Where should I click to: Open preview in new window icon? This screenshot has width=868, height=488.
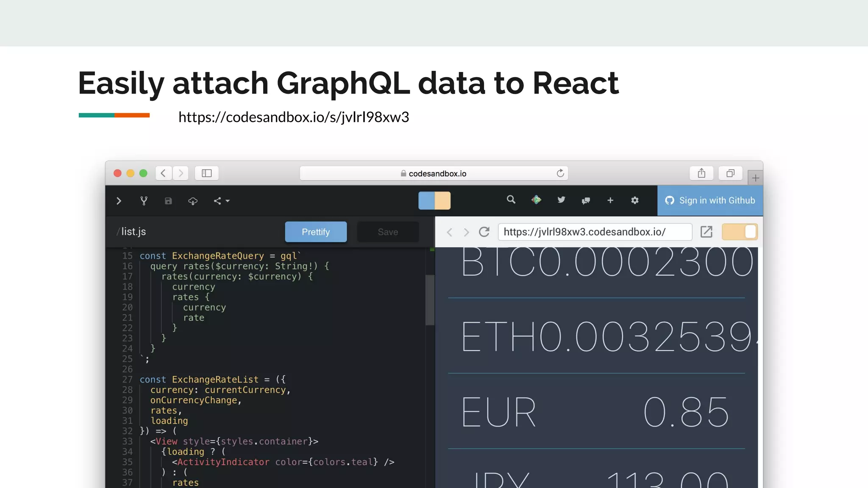click(x=707, y=232)
